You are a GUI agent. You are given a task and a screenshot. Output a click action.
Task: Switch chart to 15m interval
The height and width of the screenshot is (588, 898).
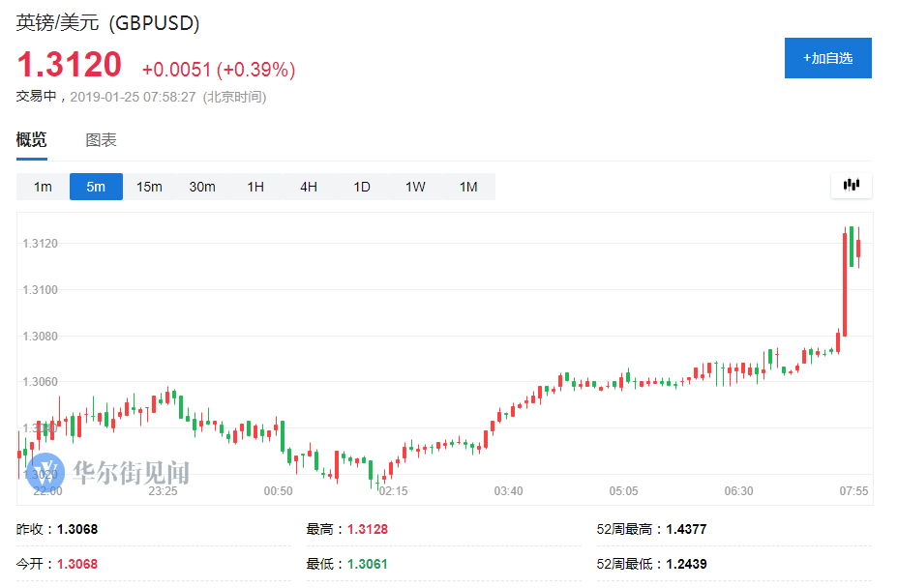(149, 187)
